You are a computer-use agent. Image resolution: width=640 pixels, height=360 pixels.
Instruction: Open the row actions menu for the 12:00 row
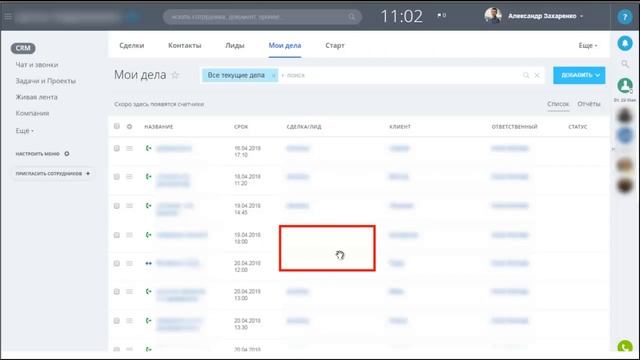(129, 263)
